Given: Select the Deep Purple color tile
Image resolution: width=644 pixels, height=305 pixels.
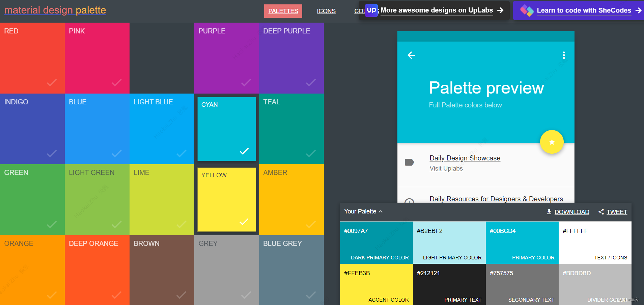Looking at the screenshot, I should point(291,58).
